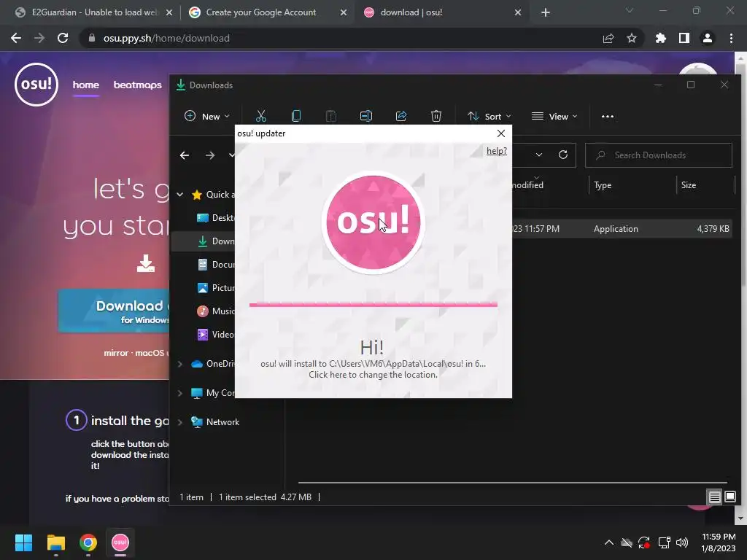Click the download arrow icon on osu! page
This screenshot has height=560, width=747.
[146, 262]
